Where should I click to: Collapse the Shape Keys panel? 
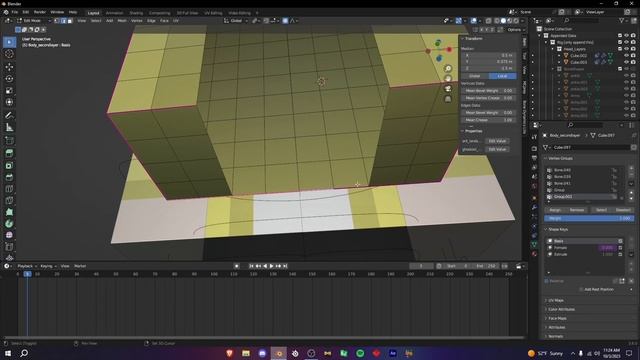(558, 229)
